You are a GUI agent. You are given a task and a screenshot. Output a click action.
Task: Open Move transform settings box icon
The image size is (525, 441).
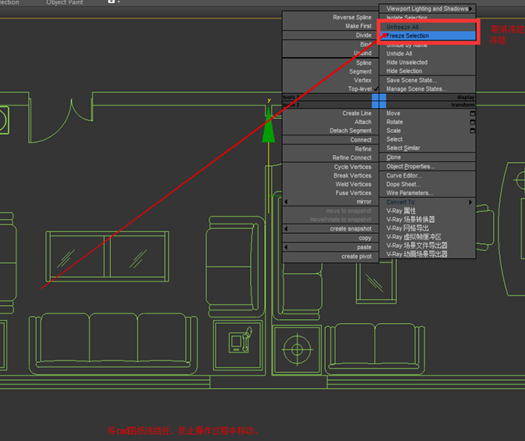[472, 114]
